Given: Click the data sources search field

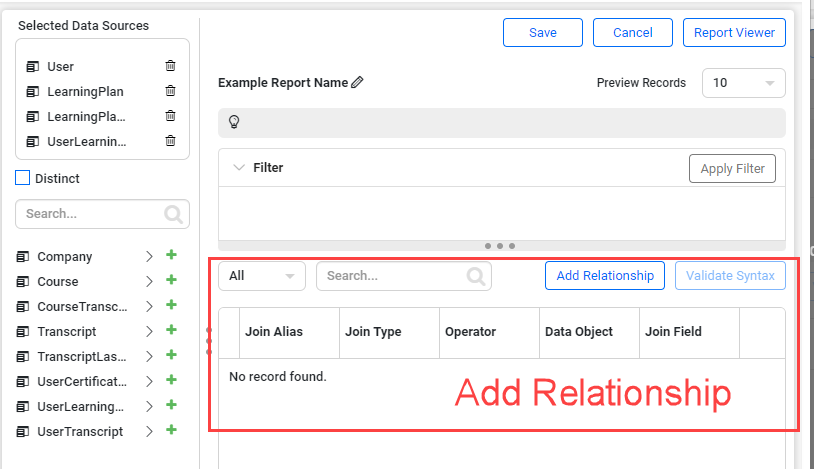Looking at the screenshot, I should tap(90, 213).
